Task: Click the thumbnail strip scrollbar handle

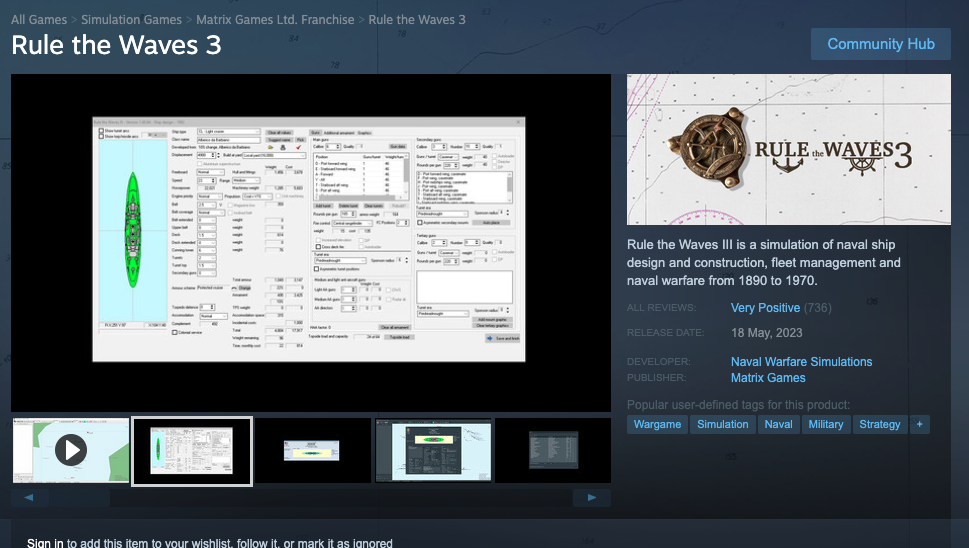Action: pyautogui.click(x=79, y=497)
